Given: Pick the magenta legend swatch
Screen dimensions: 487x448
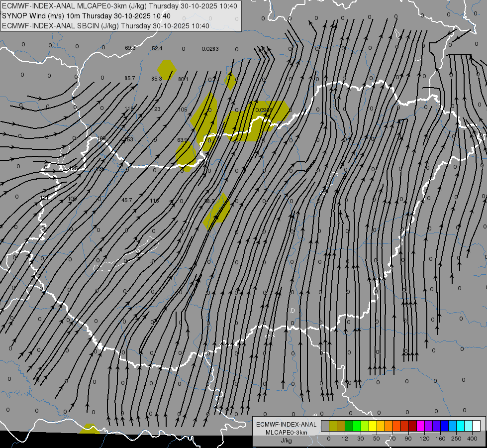Looking at the screenshot, I should [x=420, y=426].
